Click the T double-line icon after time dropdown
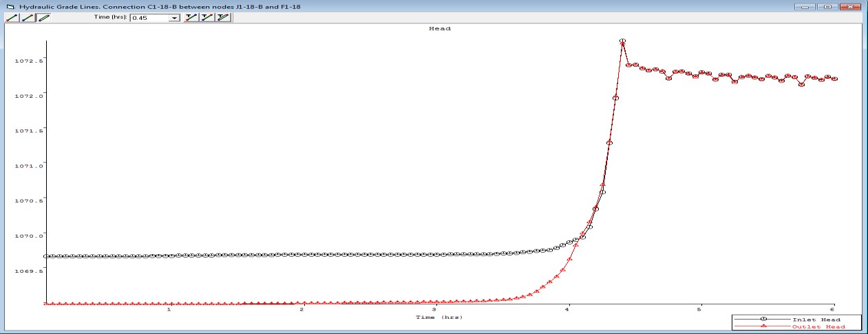 click(222, 17)
